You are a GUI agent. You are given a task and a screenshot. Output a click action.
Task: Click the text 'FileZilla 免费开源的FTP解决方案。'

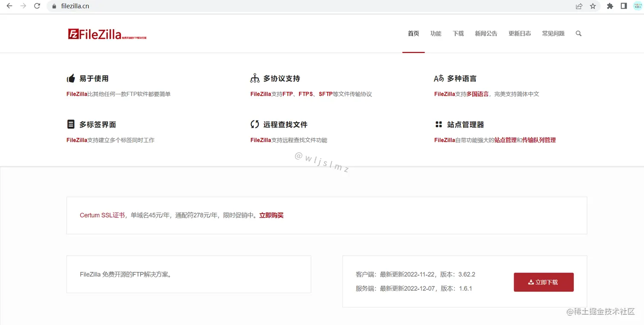[126, 274]
